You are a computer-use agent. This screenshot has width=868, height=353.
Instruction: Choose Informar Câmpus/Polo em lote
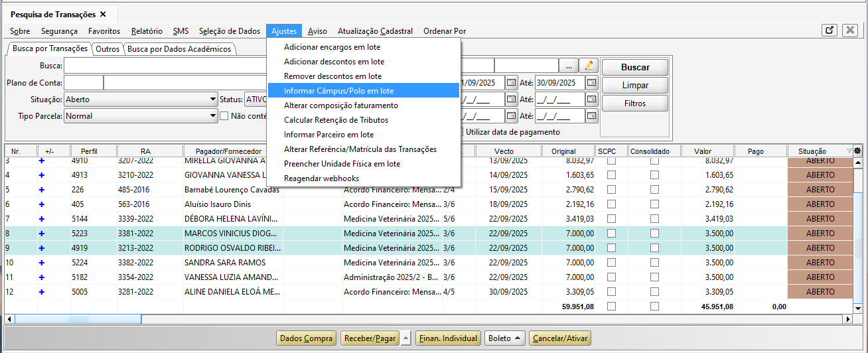pyautogui.click(x=364, y=91)
